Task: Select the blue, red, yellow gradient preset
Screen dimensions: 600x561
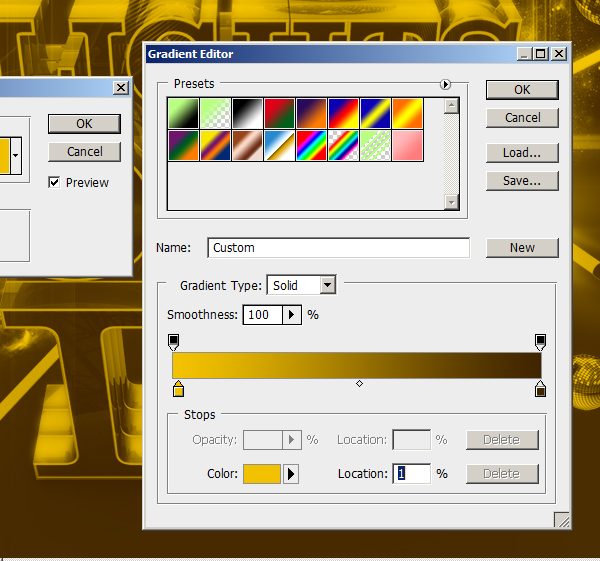Action: (344, 113)
